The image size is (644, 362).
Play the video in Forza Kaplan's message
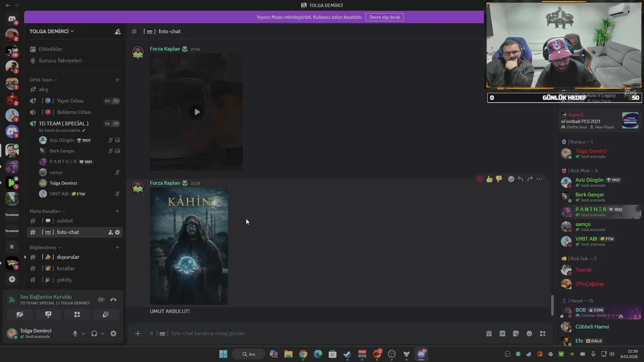(x=197, y=112)
